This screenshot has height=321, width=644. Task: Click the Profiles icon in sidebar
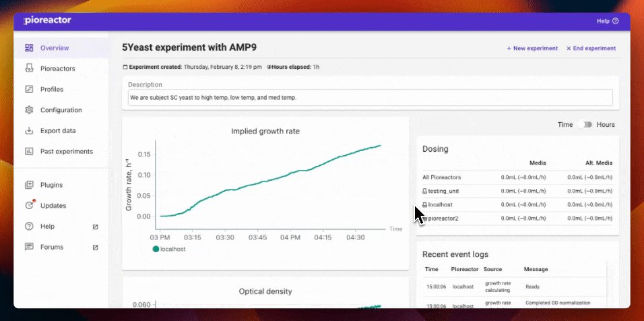29,89
